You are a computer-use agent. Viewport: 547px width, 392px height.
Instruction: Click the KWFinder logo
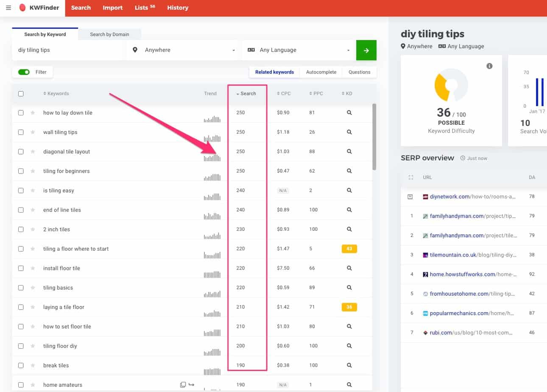pos(39,7)
